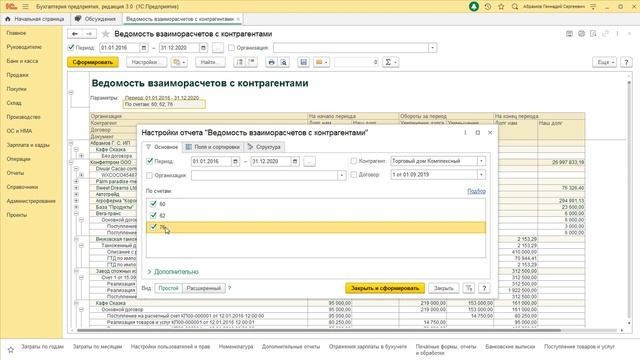This screenshot has width=640, height=360.
Task: Open the Обсуждения tab
Action: point(96,19)
